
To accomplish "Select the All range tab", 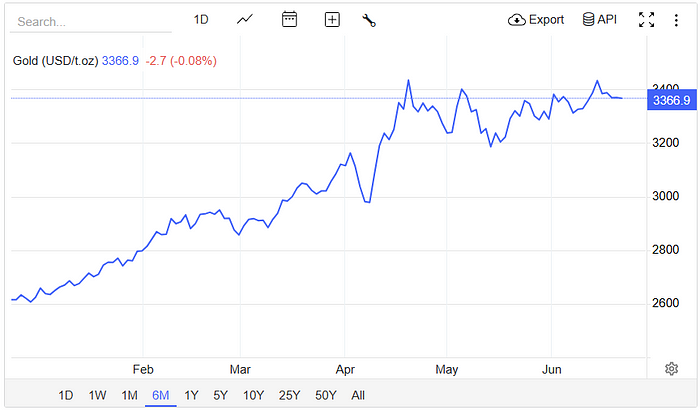I will coord(358,395).
